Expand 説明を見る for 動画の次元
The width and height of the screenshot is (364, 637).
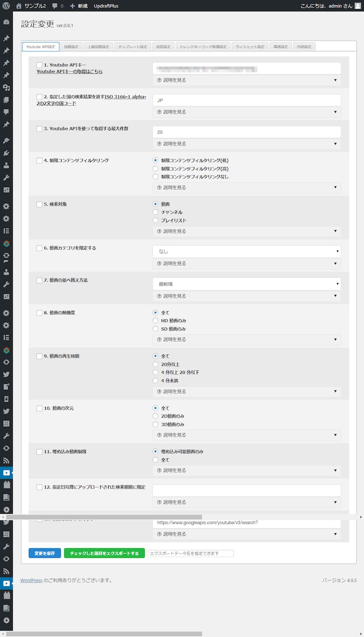coord(247,435)
